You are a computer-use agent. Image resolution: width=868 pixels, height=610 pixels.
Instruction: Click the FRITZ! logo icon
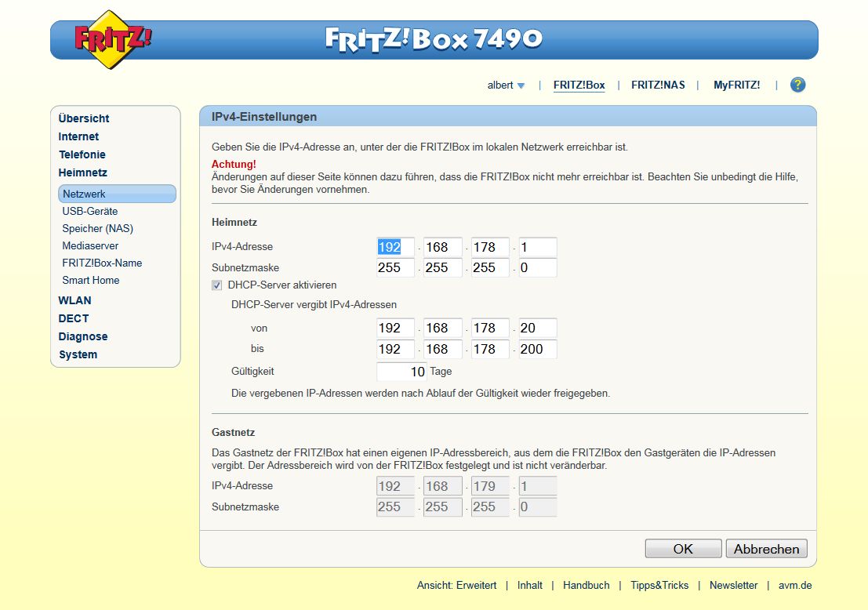pyautogui.click(x=113, y=39)
